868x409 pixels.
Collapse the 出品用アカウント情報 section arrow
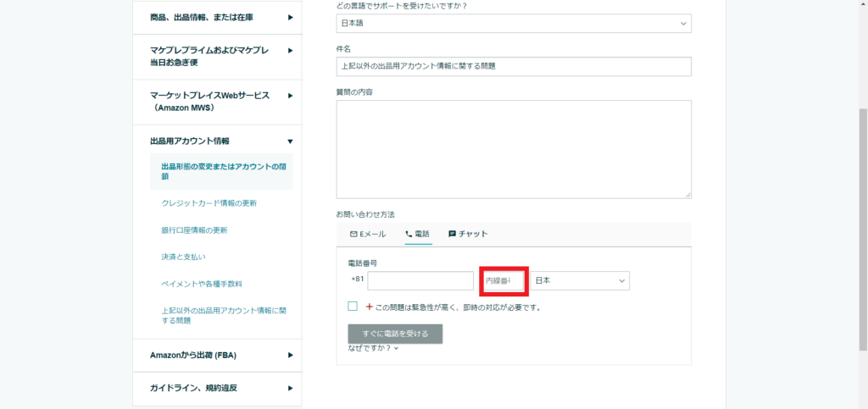pyautogui.click(x=290, y=141)
